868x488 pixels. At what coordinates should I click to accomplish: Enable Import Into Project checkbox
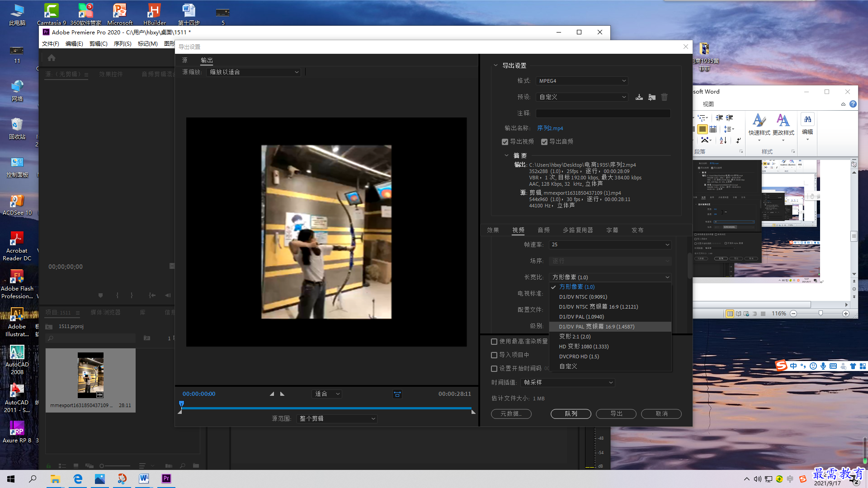coord(494,355)
